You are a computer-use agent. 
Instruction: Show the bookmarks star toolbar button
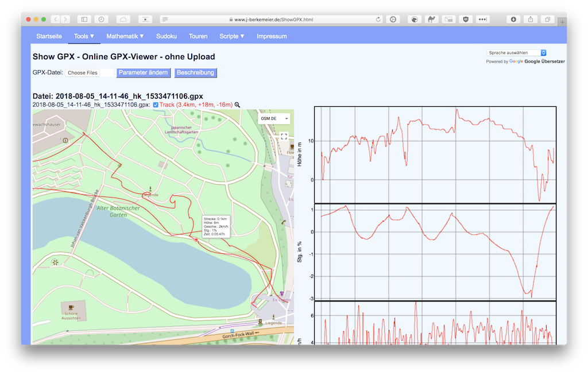(x=145, y=20)
